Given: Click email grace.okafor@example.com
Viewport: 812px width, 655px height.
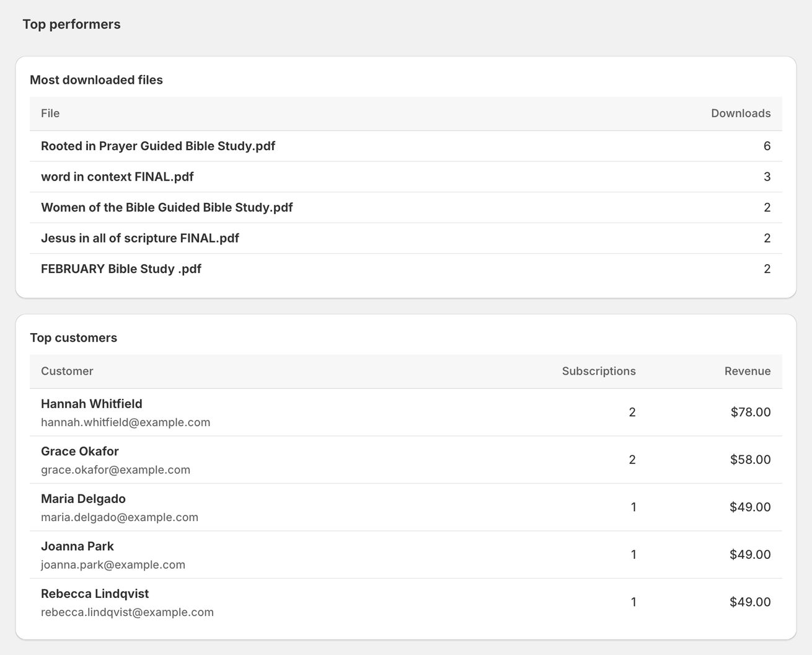Looking at the screenshot, I should click(x=115, y=470).
